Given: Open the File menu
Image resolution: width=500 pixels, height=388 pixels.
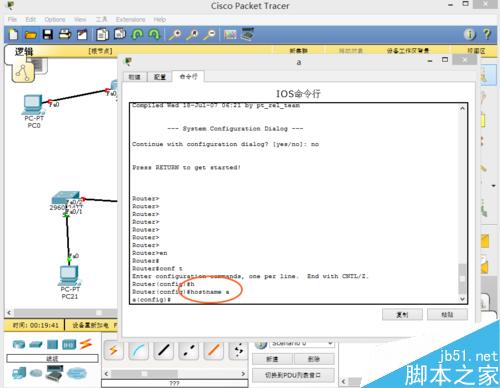Looking at the screenshot, I should 12,19.
